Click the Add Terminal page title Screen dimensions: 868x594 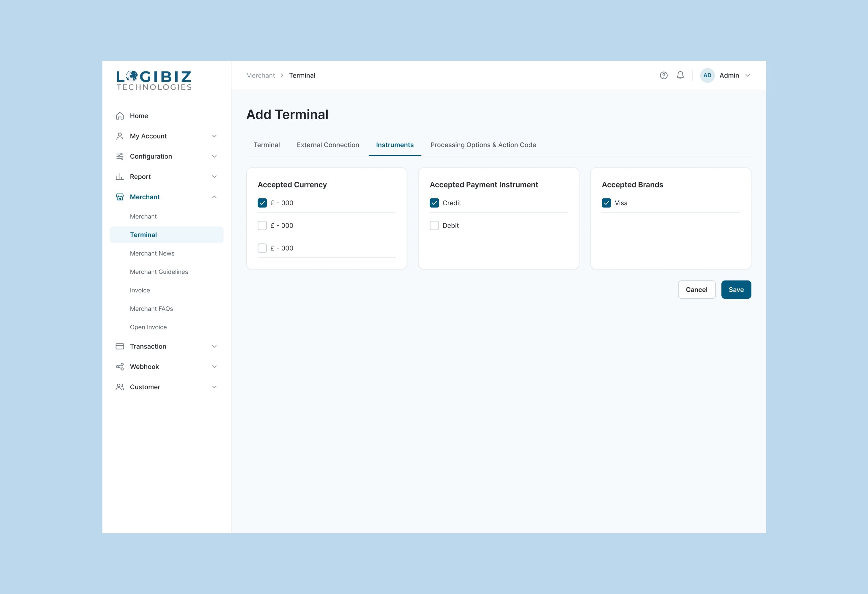click(287, 114)
